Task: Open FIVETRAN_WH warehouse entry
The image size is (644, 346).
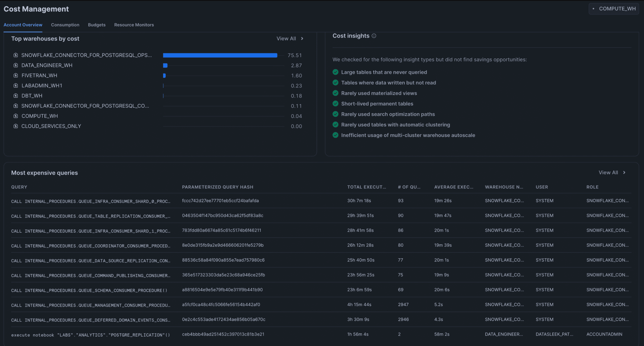Action: click(x=39, y=75)
